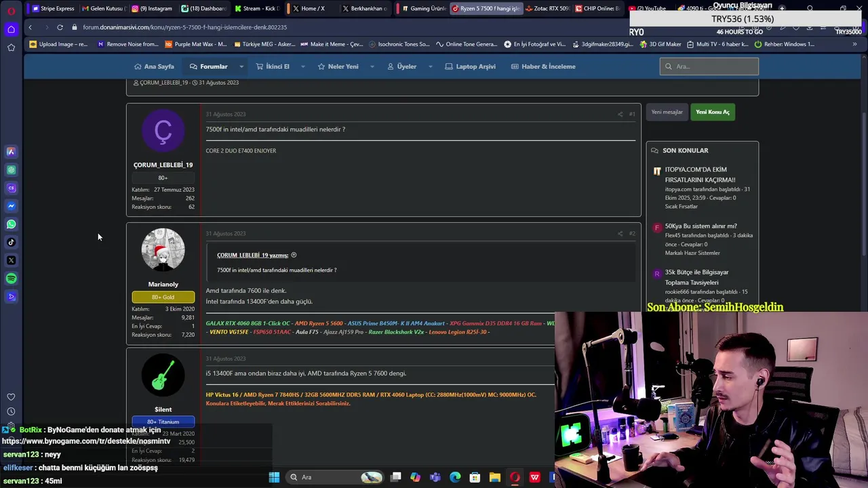The width and height of the screenshot is (868, 488).
Task: Open Aria AI icon in Opera sidebar
Action: click(11, 152)
